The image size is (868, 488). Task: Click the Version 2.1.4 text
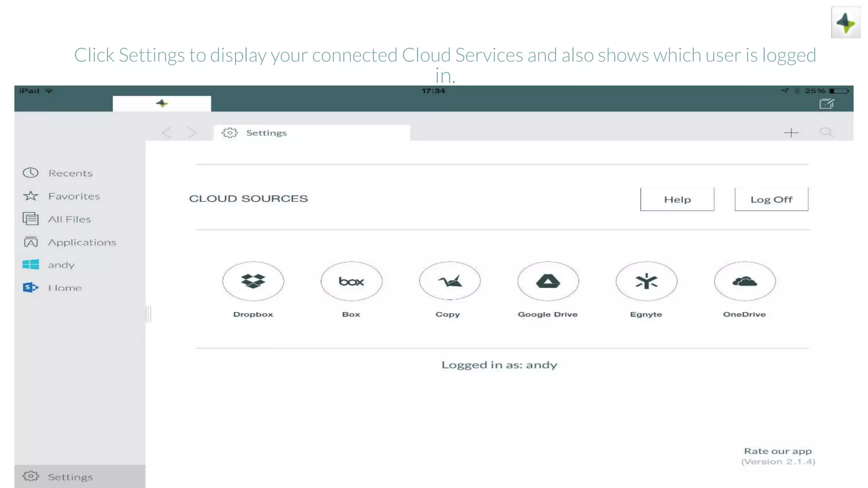point(778,462)
